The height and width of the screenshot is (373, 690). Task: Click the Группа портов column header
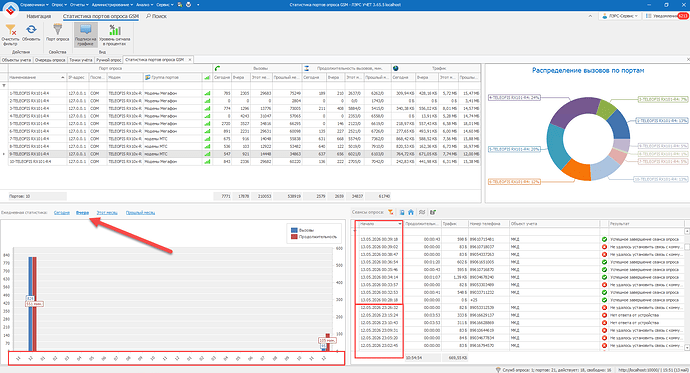(x=172, y=77)
